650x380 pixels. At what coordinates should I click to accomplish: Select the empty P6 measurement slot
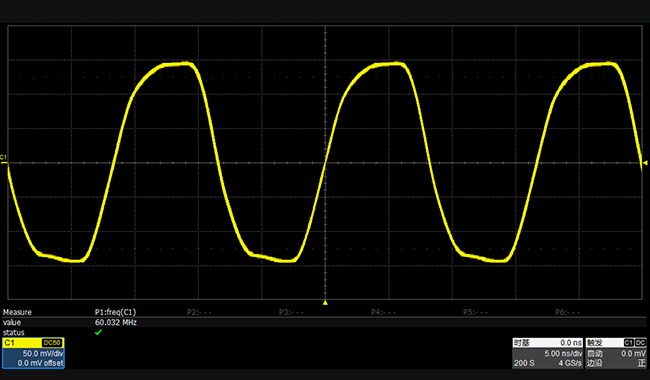point(568,312)
